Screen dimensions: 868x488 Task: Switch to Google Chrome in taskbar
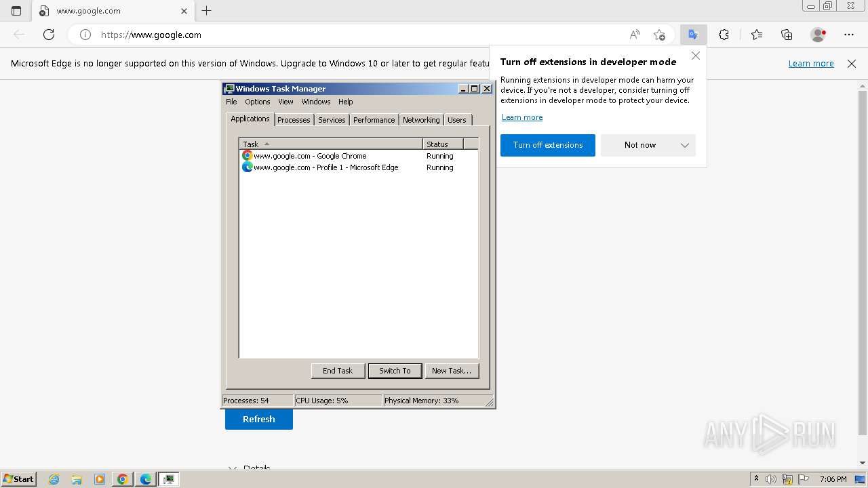[x=123, y=479]
